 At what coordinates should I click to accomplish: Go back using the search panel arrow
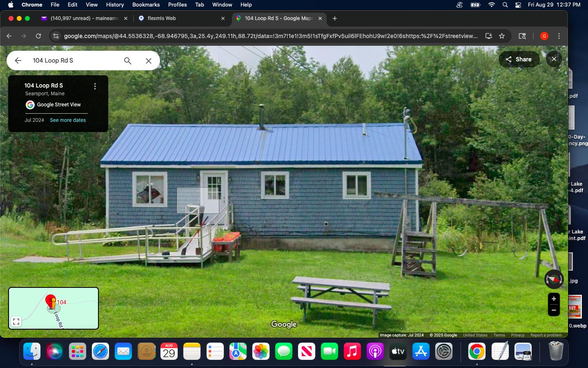pos(18,61)
